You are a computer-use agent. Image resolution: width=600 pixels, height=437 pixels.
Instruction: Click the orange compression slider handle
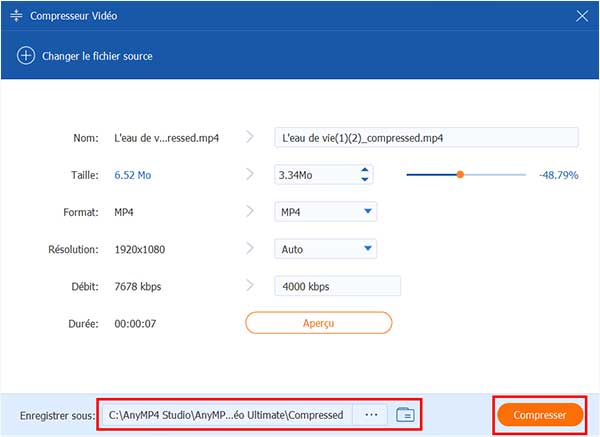pyautogui.click(x=460, y=175)
